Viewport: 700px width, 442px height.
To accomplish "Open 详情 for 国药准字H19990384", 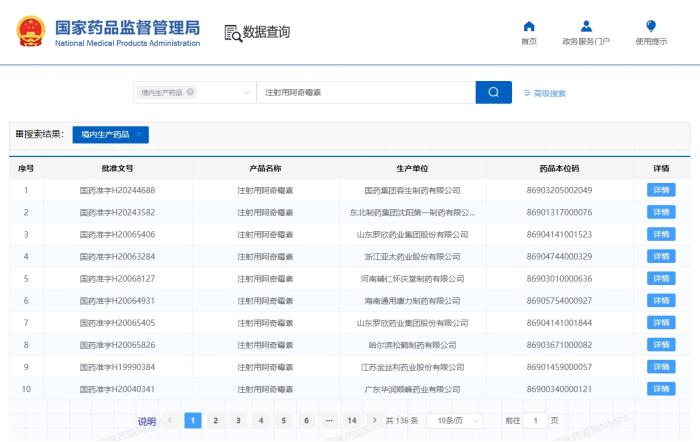I will (x=661, y=367).
